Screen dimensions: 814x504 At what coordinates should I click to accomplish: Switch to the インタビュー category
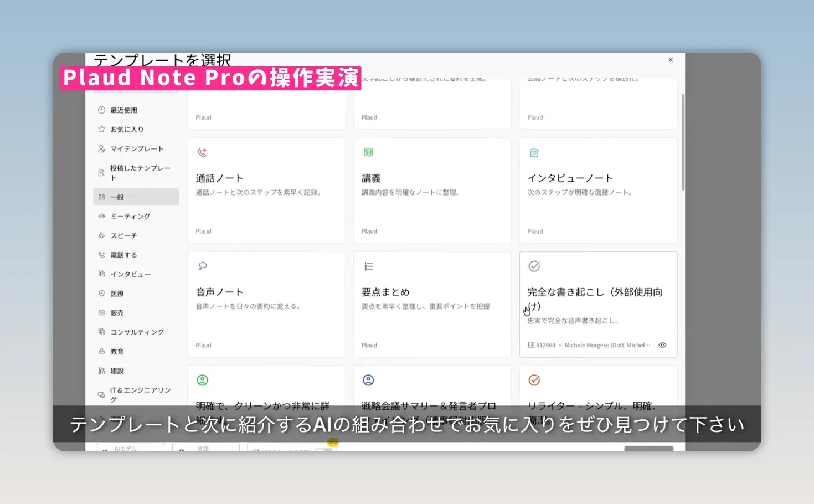136,274
